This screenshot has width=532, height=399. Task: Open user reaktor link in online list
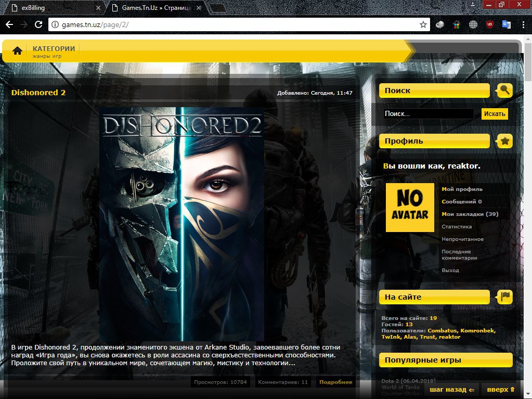449,337
